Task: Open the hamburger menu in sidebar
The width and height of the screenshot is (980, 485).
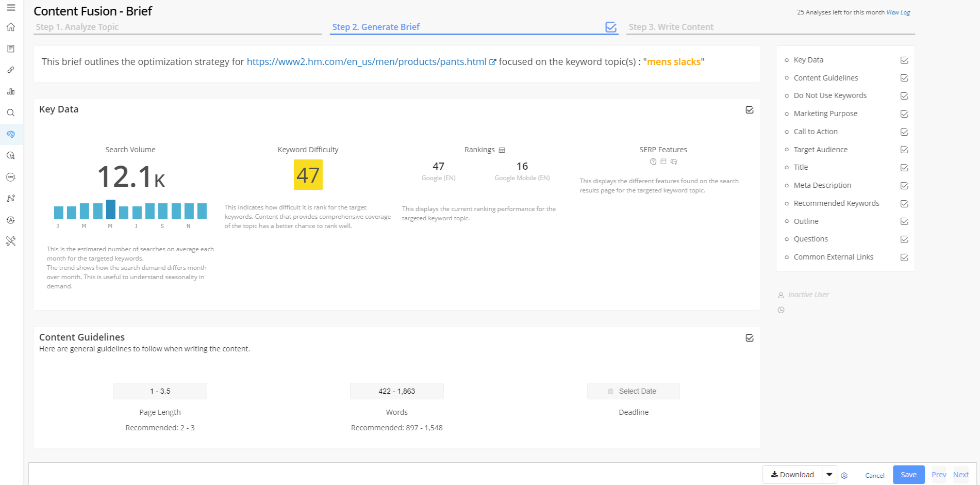Action: point(11,8)
